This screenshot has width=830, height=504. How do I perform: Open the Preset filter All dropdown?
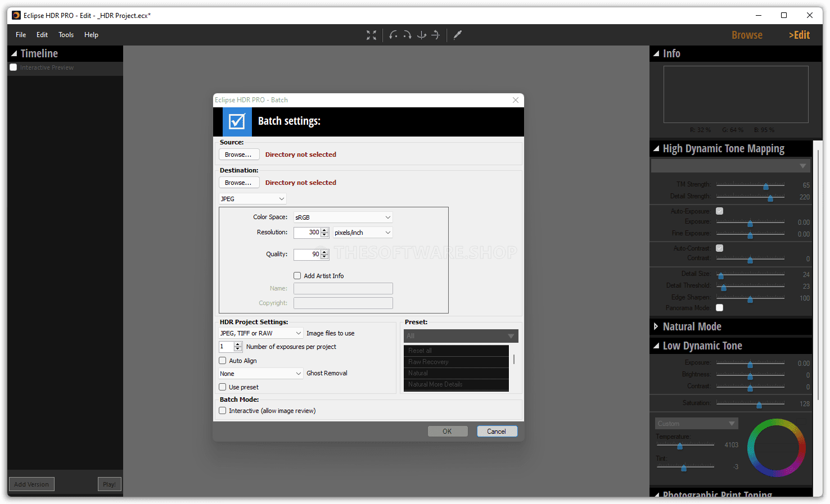461,336
